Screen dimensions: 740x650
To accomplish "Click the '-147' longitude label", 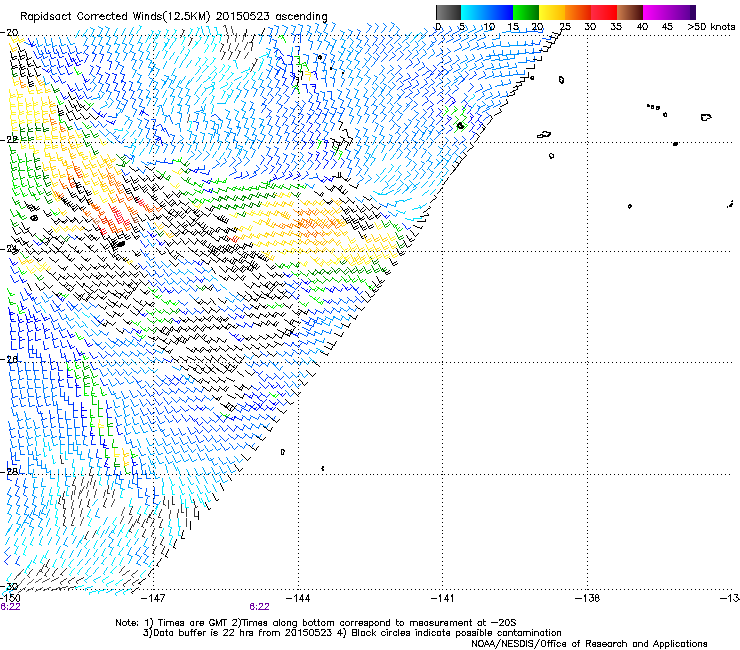I will coord(153,598).
